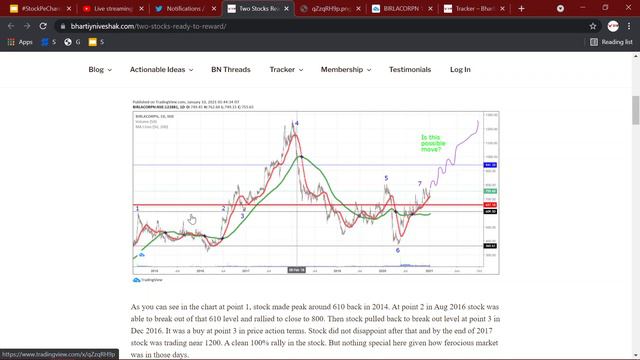This screenshot has height=360, width=640.
Task: Open BN Threads page
Action: (x=231, y=69)
